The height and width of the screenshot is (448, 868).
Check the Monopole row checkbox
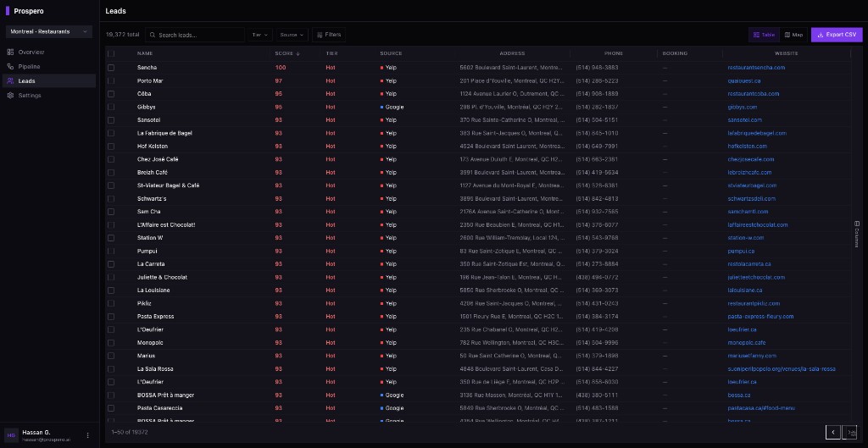(111, 343)
